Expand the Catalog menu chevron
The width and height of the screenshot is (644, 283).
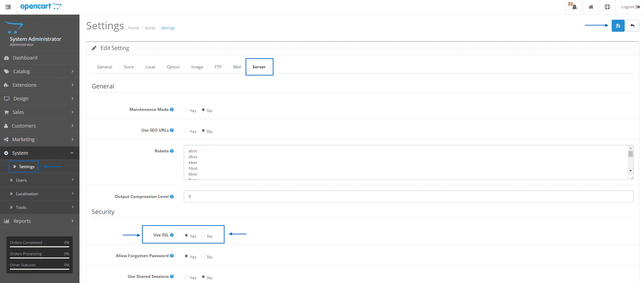click(x=72, y=71)
